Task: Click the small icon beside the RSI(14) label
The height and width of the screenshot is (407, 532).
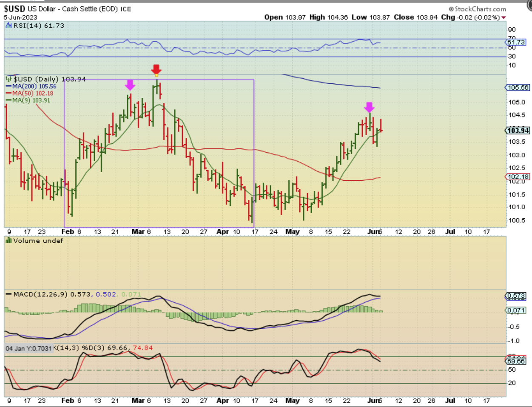Action: tap(9, 26)
